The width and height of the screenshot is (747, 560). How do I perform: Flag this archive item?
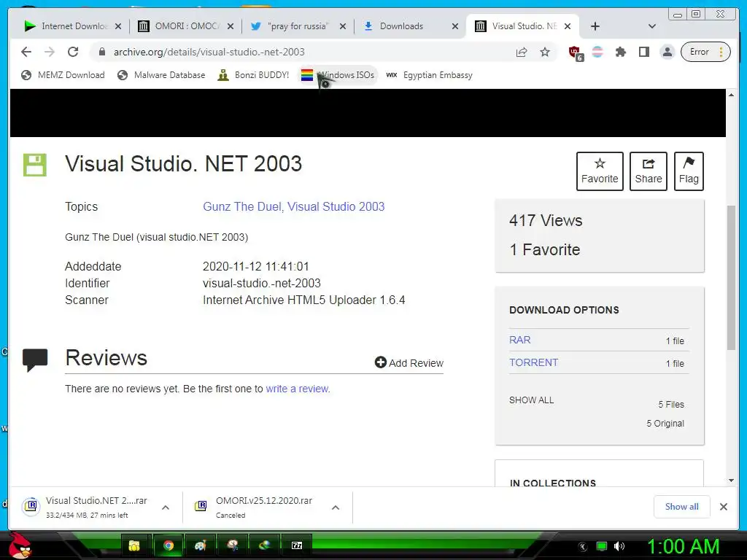[689, 171]
